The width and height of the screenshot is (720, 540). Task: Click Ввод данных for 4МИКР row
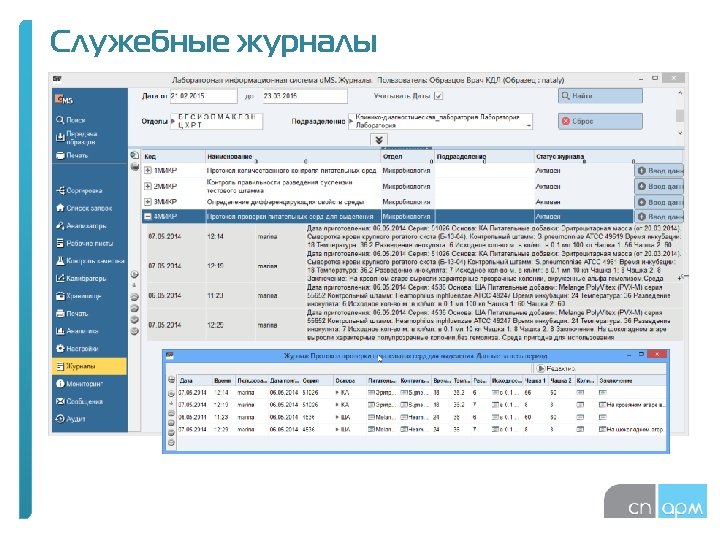pos(659,216)
